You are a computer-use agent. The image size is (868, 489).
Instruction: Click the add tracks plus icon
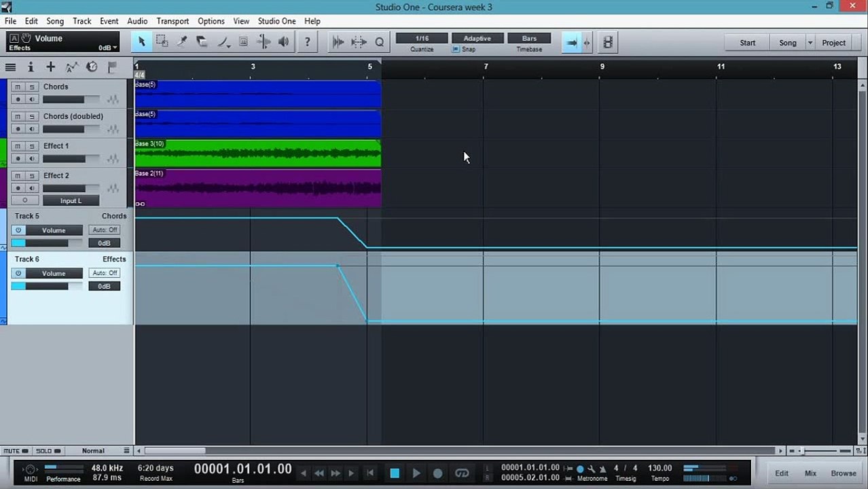pyautogui.click(x=51, y=67)
